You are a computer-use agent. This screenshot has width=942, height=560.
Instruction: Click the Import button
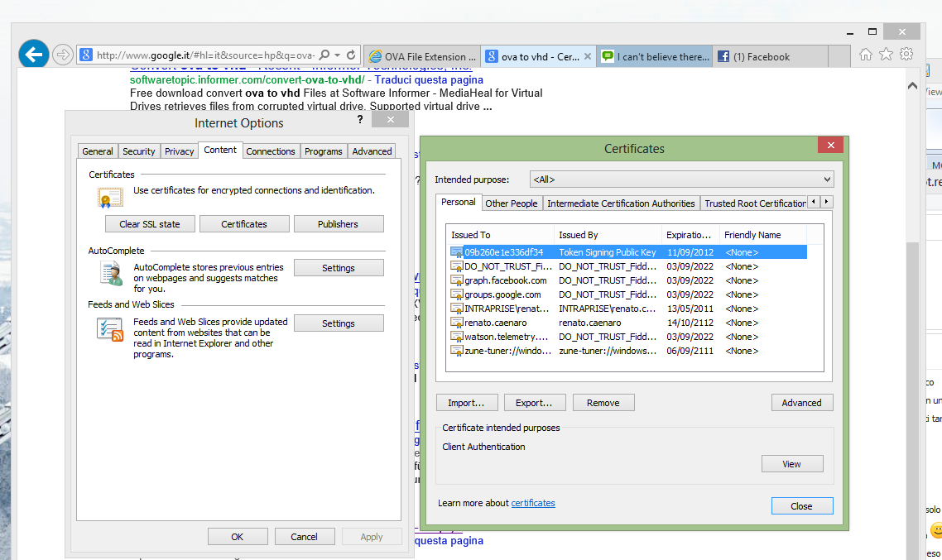pyautogui.click(x=466, y=403)
